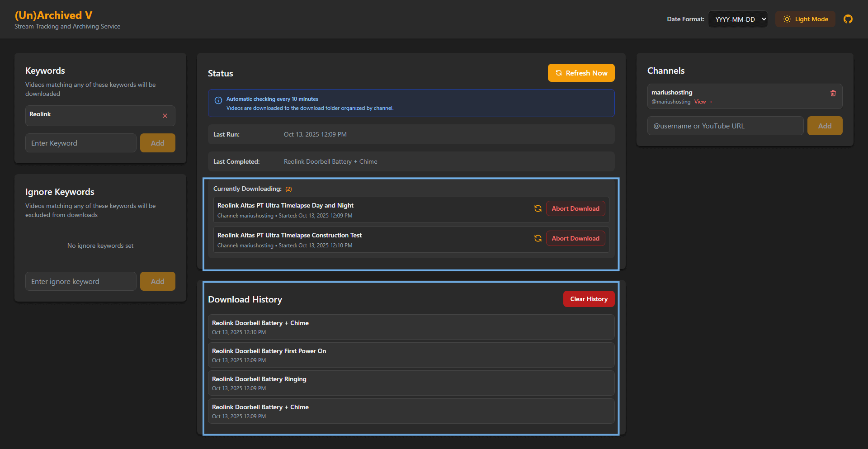Focus the Enter Keyword input field
868x449 pixels.
(81, 143)
